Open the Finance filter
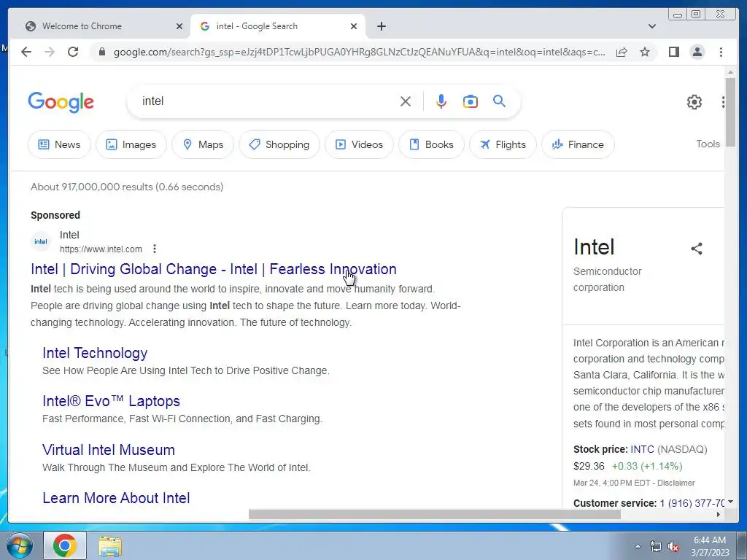The height and width of the screenshot is (560, 747). [x=578, y=144]
